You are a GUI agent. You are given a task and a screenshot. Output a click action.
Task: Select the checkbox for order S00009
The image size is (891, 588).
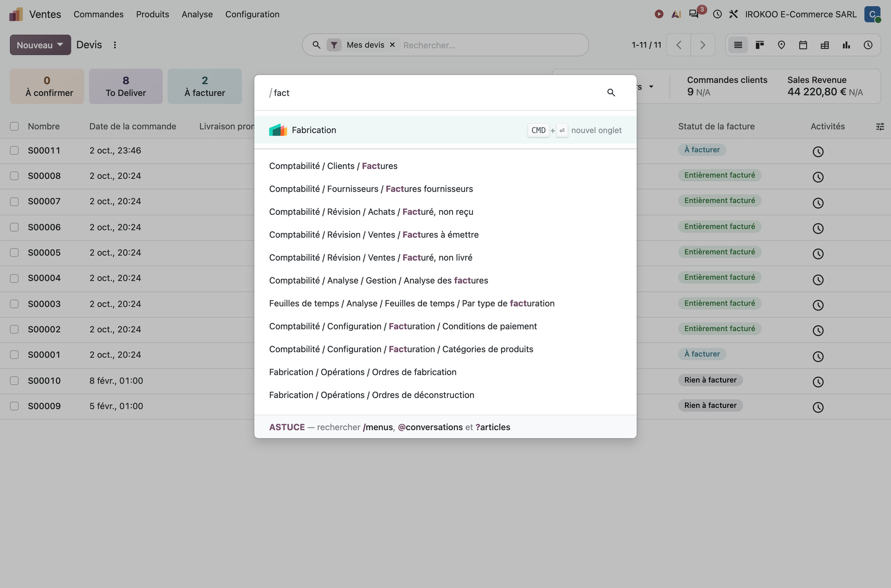pyautogui.click(x=14, y=406)
